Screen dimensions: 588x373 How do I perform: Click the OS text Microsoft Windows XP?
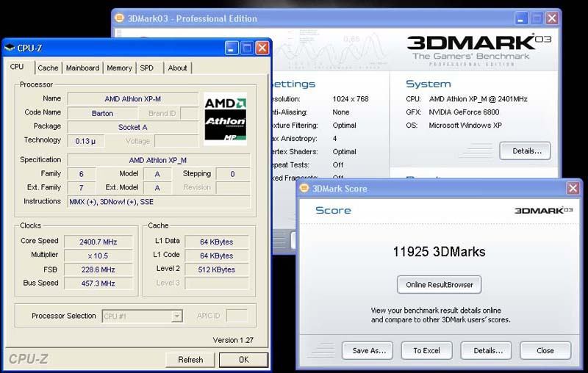click(465, 125)
